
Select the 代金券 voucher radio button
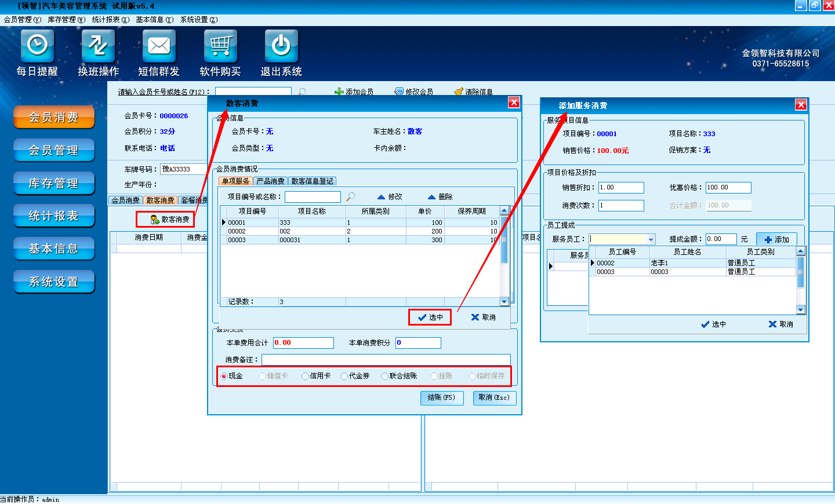tap(344, 377)
